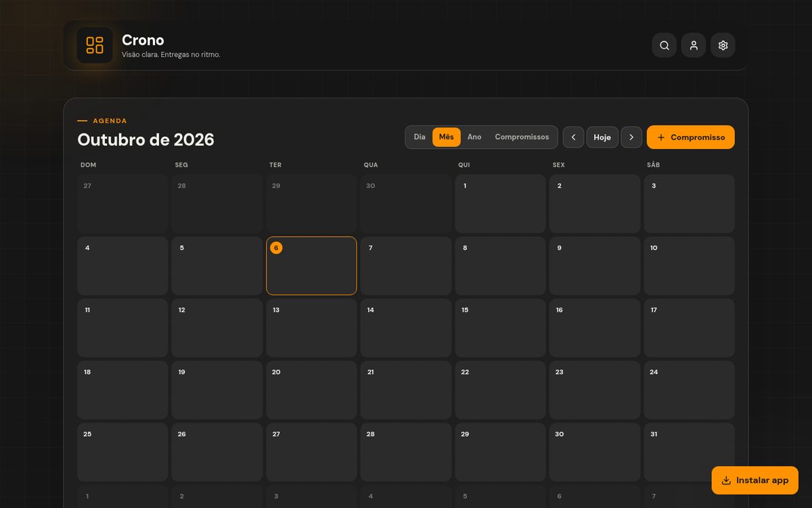This screenshot has width=812, height=508.
Task: Open the settings gear icon
Action: [x=723, y=45]
